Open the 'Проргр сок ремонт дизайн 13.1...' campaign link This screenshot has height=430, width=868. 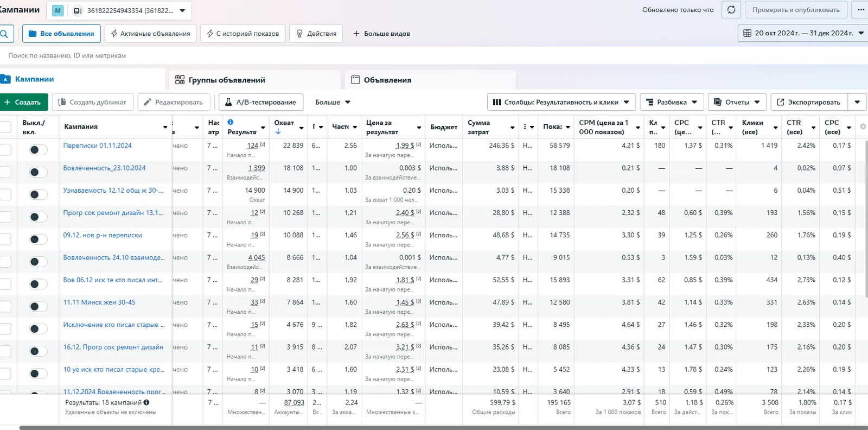[x=113, y=213]
